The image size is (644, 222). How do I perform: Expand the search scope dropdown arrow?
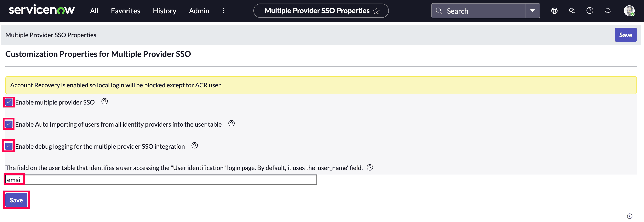click(x=532, y=11)
